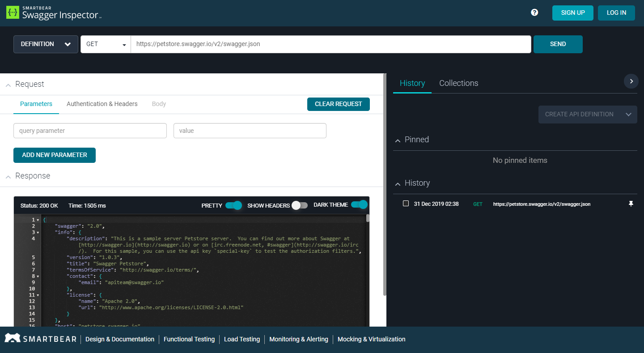Switch to Authentication & Headers tab
Viewport: 644px width, 353px height.
coord(102,104)
